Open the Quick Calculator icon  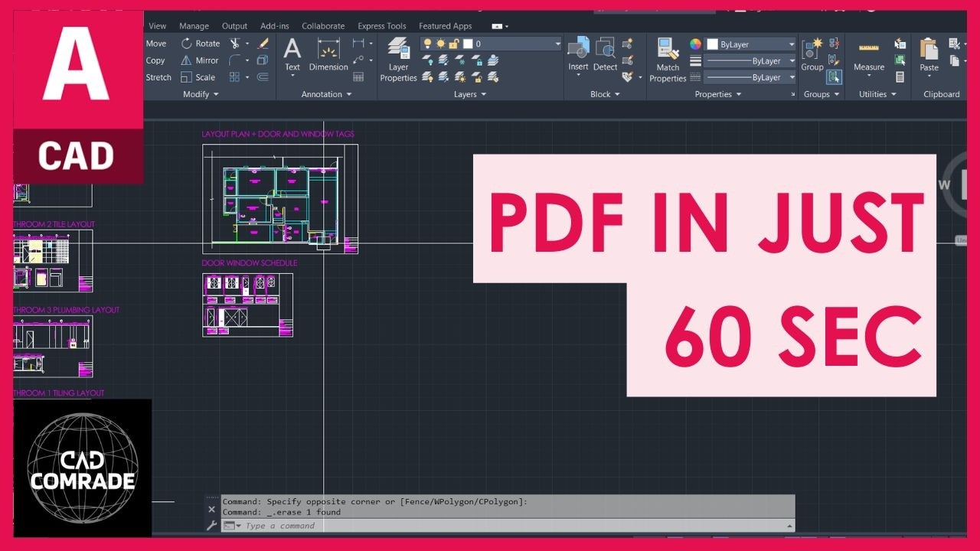(x=900, y=77)
